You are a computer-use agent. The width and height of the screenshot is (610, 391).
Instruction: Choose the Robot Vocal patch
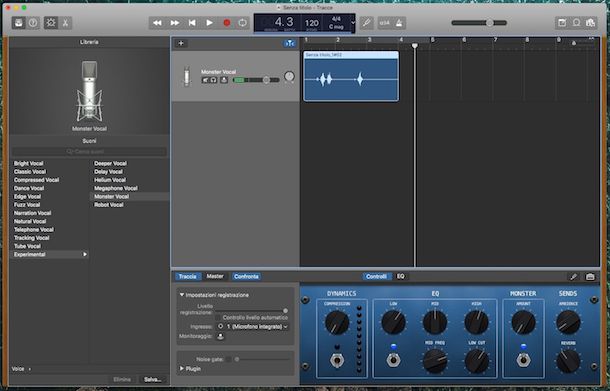tap(109, 205)
